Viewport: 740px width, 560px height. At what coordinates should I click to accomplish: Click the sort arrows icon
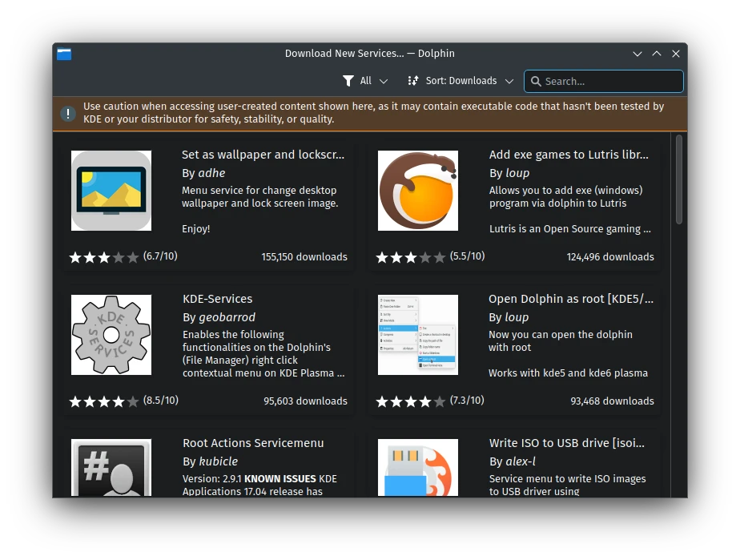[x=413, y=81]
